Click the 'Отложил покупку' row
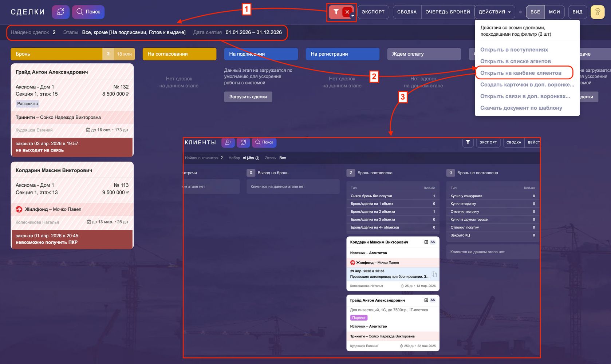The height and width of the screenshot is (364, 611). (x=493, y=227)
